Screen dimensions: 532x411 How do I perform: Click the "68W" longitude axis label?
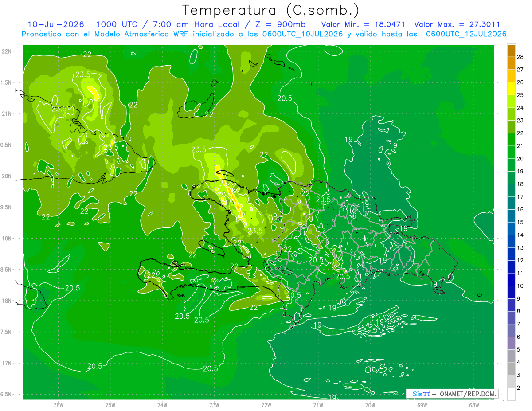pyautogui.click(x=474, y=405)
